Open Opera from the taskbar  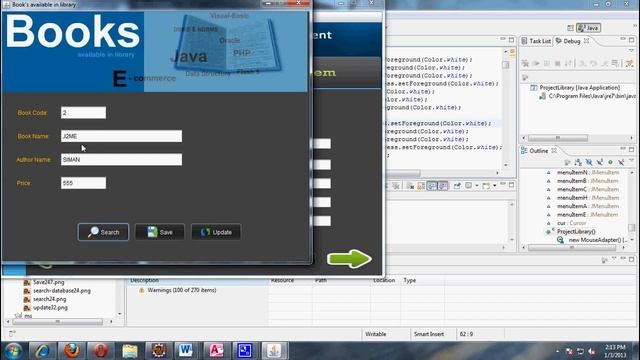tap(101, 351)
